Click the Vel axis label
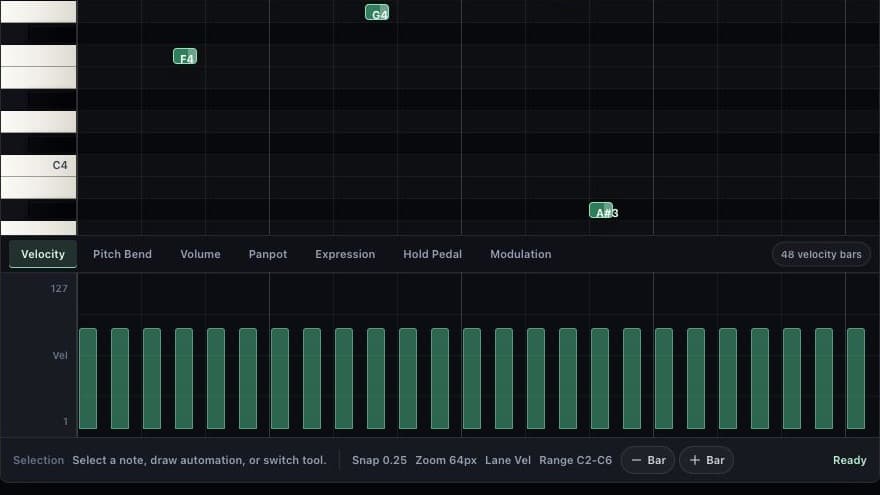 pos(60,355)
